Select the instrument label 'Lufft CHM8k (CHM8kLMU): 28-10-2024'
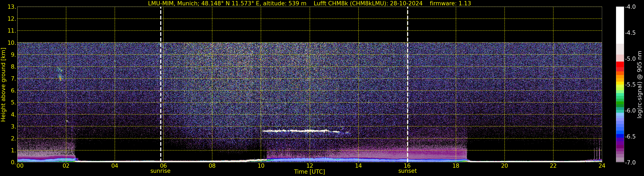 [x=368, y=3]
